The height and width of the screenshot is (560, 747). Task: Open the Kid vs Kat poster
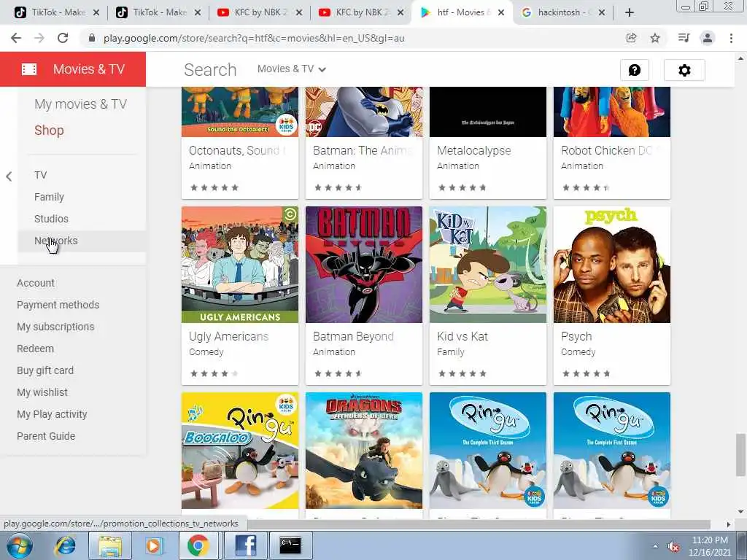488,265
